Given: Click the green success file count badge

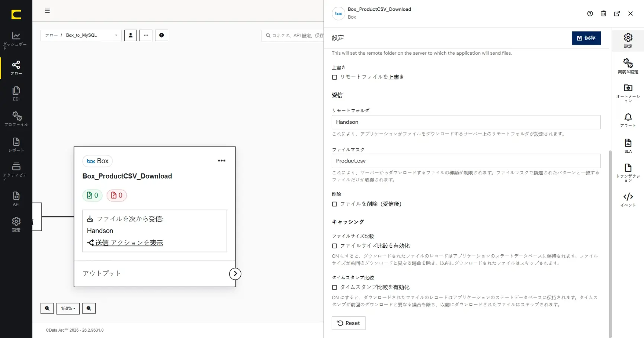Looking at the screenshot, I should point(92,195).
